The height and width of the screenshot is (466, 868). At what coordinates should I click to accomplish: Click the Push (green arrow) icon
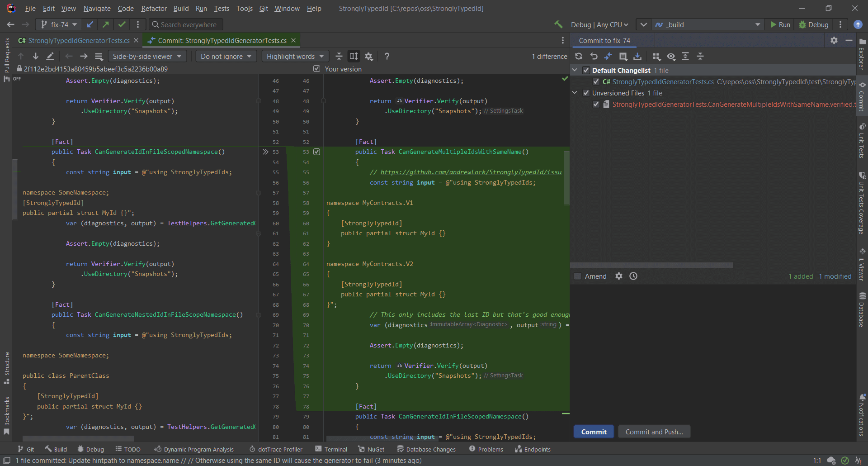(106, 24)
